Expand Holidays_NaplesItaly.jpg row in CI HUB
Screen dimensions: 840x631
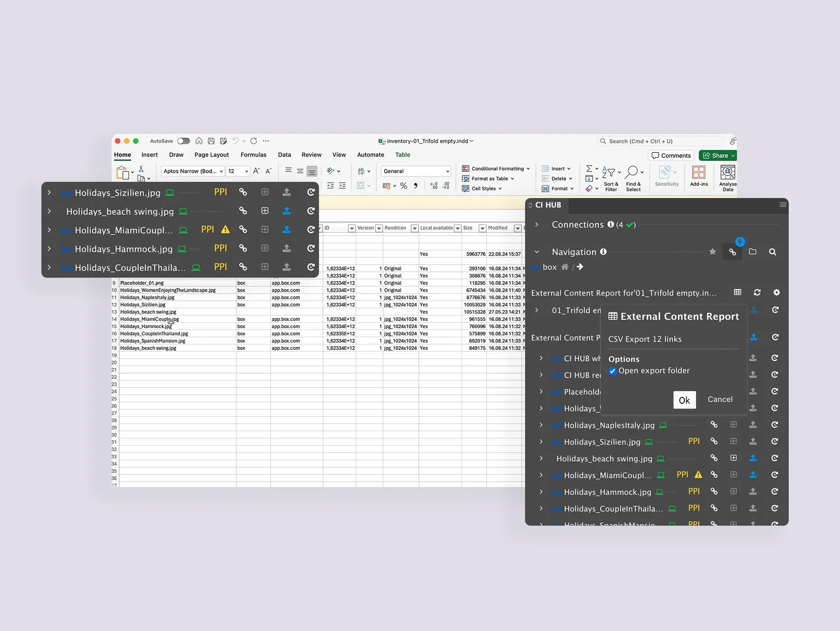[x=541, y=425]
